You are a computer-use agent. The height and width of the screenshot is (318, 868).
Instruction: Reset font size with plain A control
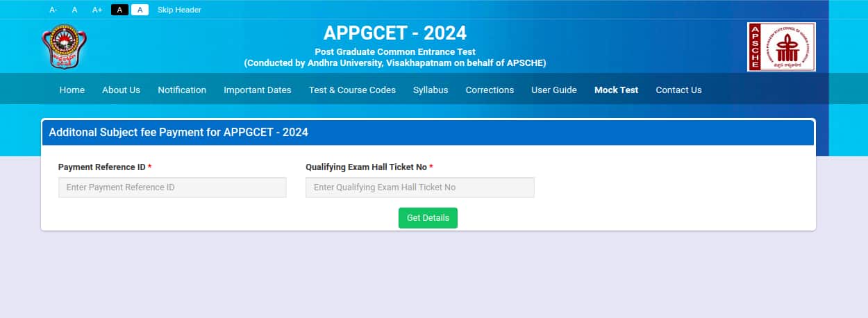[74, 10]
